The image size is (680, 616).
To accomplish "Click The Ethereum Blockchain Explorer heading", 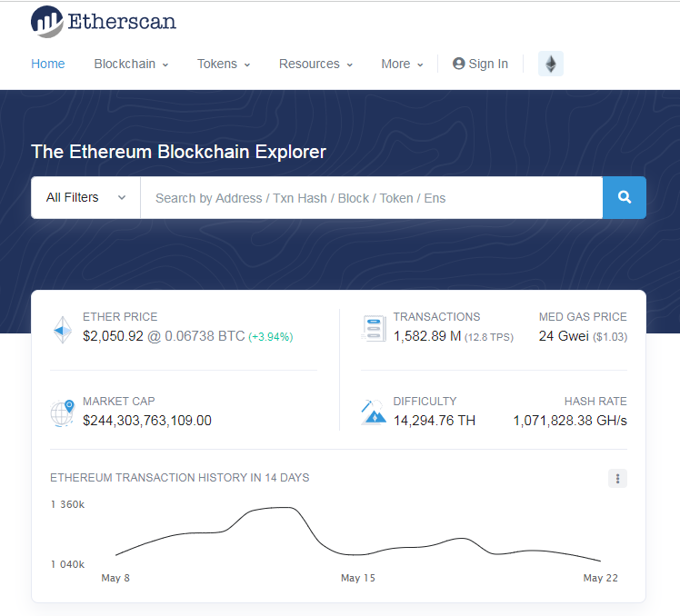I will (179, 152).
